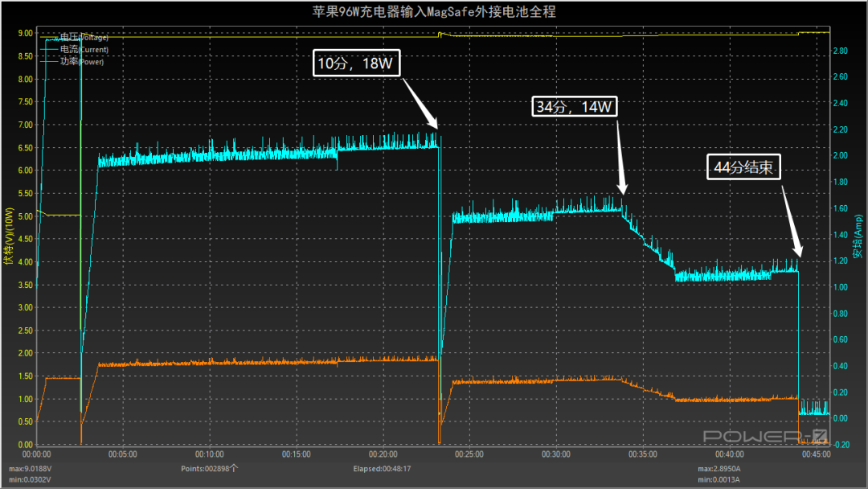Screen dimensions: 868x489
Task: Click the min:0.0013A status readout
Action: (719, 479)
